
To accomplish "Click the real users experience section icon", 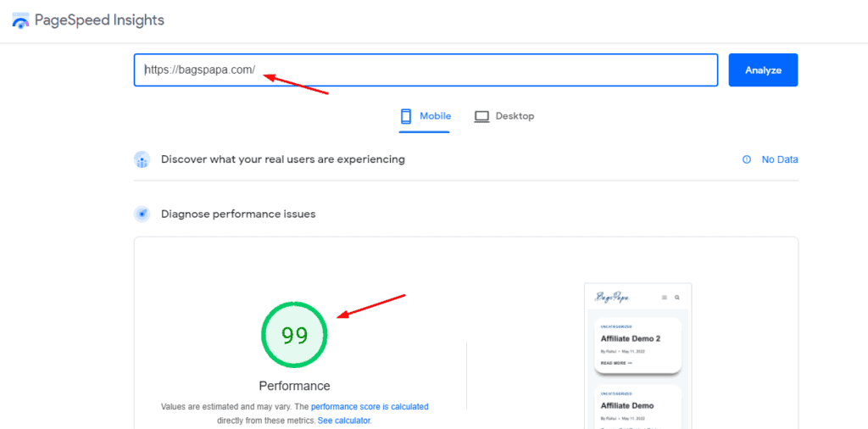I will coord(142,159).
